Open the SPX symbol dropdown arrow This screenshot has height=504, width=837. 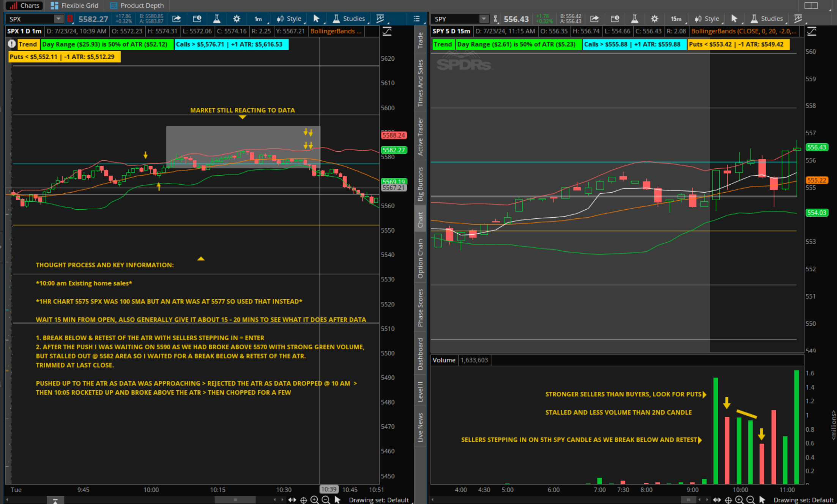58,19
